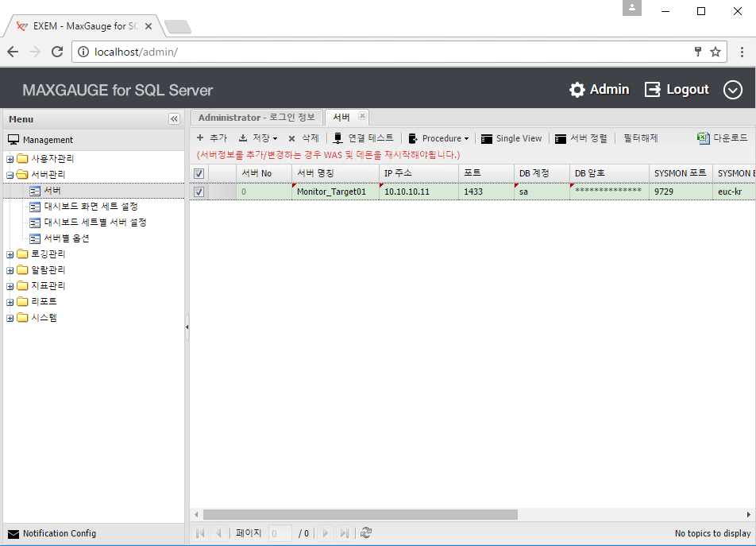This screenshot has width=756, height=546.
Task: Click the scrollbar right arrow
Action: click(x=748, y=515)
